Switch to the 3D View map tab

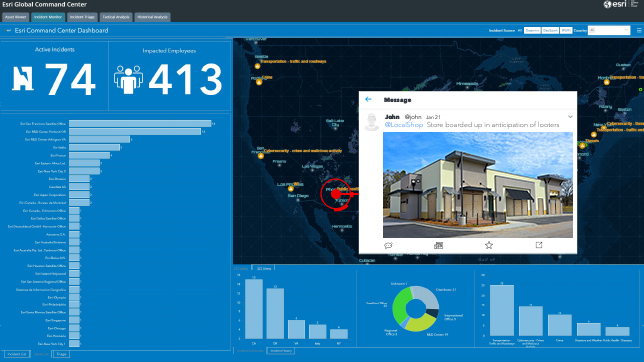tap(264, 268)
